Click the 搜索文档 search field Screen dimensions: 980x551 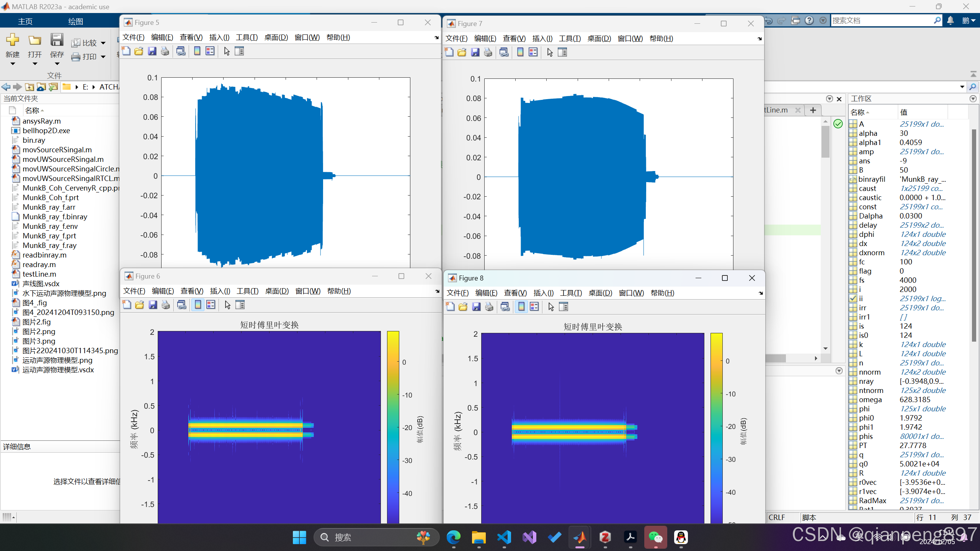[x=880, y=21]
